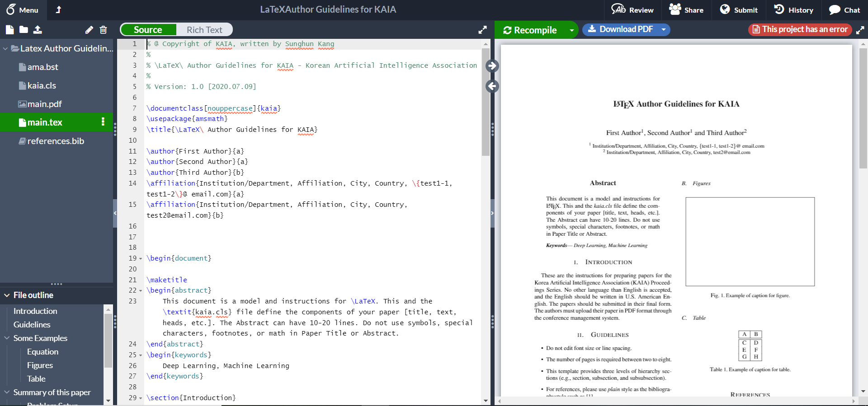The width and height of the screenshot is (868, 406).
Task: Switch editor to Source mode
Action: (x=148, y=30)
